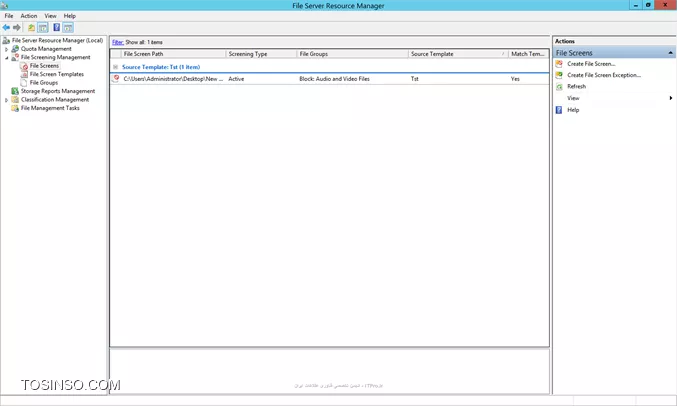Viewport: 677px width, 406px height.
Task: Collapse the File Screens actions section
Action: (670, 53)
